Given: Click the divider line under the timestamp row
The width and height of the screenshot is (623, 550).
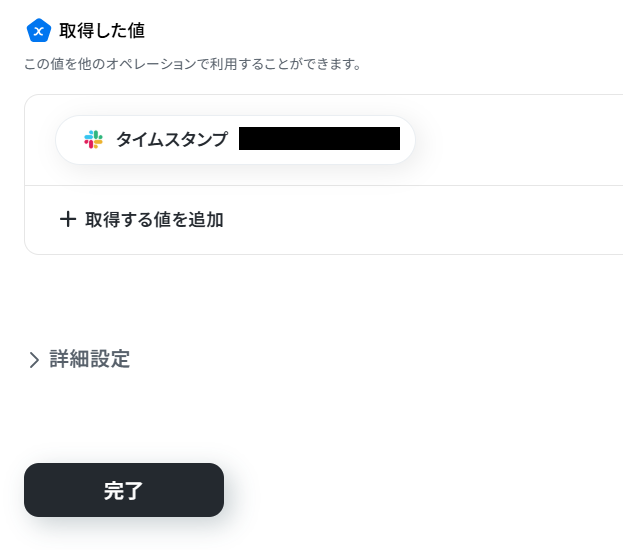Looking at the screenshot, I should [x=320, y=186].
